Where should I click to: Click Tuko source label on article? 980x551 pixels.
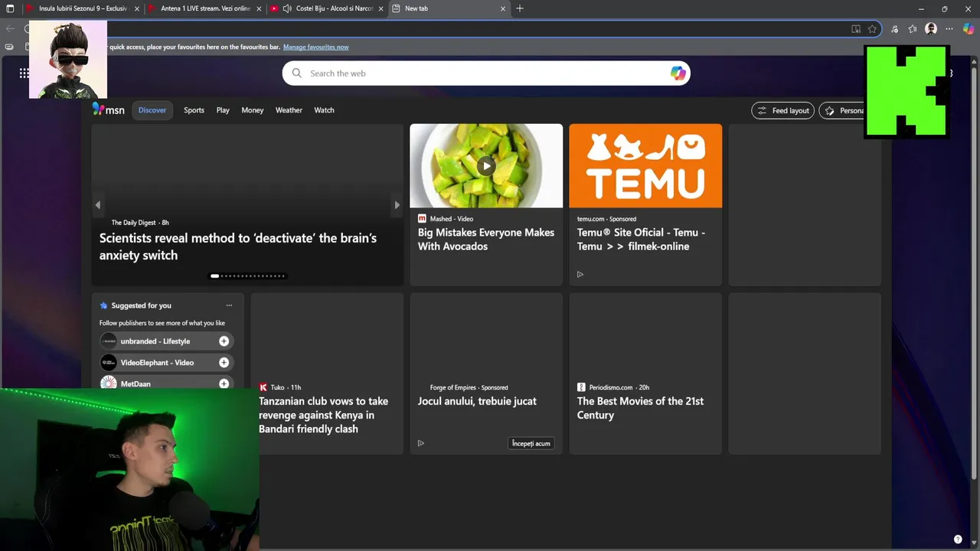pos(277,387)
